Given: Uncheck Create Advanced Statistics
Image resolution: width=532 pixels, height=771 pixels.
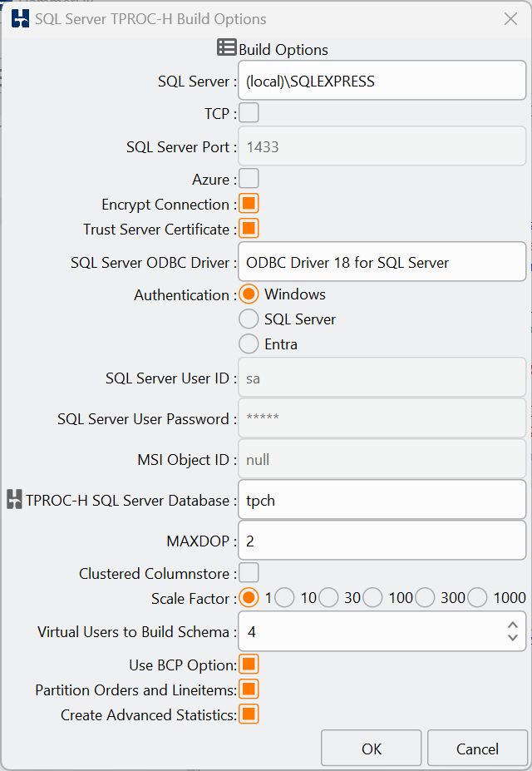Looking at the screenshot, I should pos(249,714).
